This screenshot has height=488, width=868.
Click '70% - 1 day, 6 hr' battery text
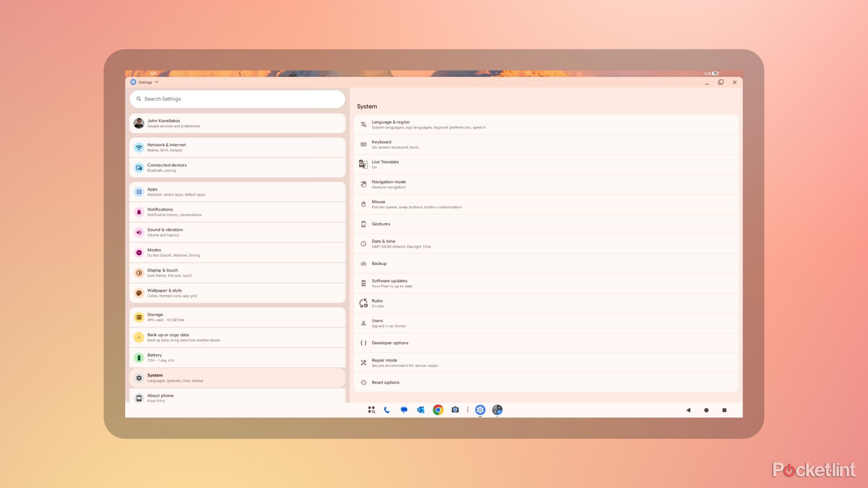point(161,361)
